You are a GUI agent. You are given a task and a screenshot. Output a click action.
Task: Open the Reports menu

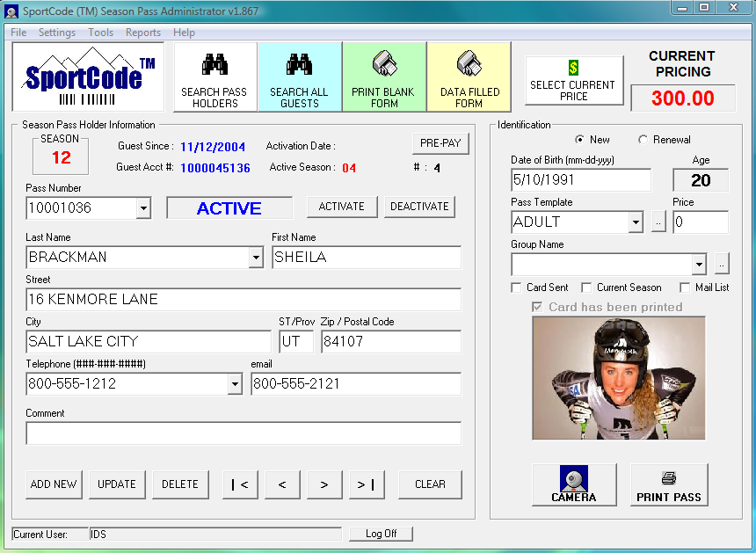click(x=143, y=33)
